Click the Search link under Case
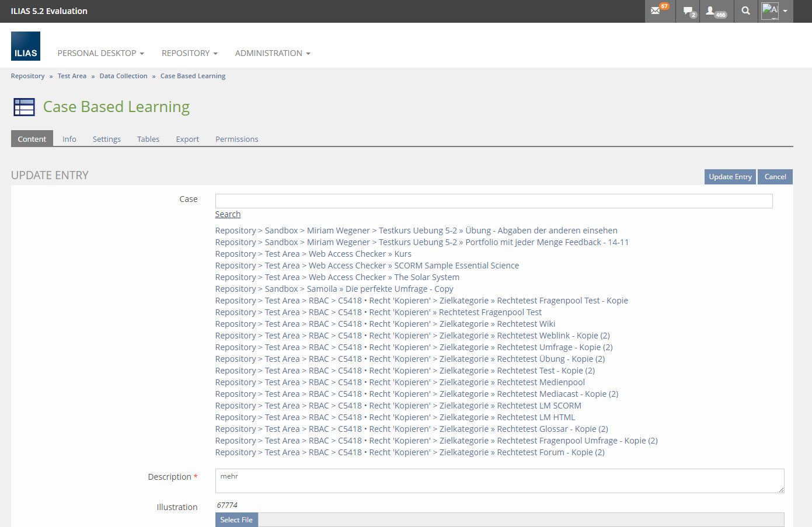Viewport: 812px width, 527px height. (228, 214)
